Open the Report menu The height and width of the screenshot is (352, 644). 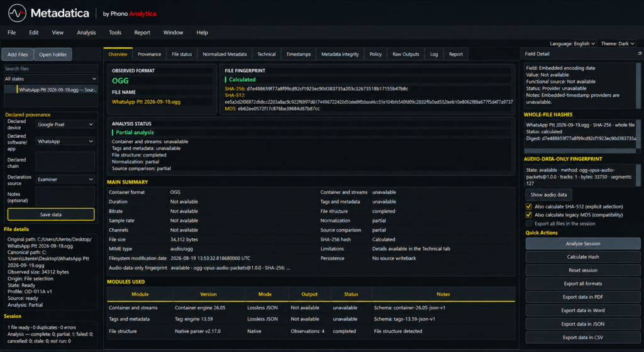pos(142,33)
